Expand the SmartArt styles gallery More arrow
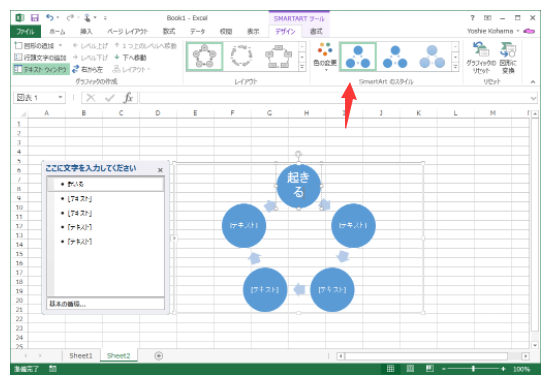 point(455,67)
